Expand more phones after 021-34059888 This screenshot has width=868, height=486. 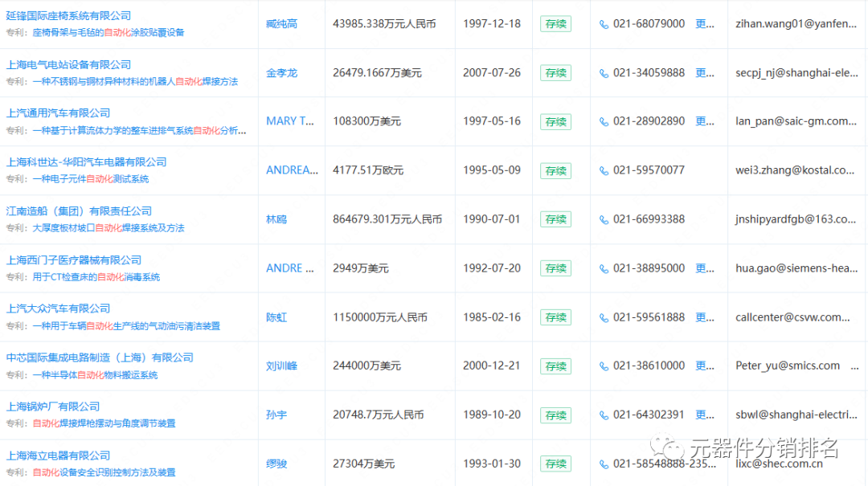coord(705,73)
